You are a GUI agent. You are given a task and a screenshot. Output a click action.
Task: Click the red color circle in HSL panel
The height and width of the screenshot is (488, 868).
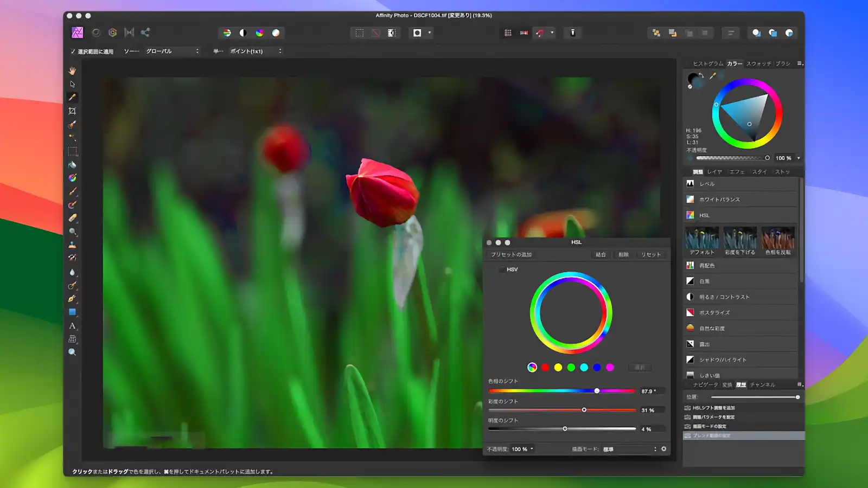click(545, 367)
